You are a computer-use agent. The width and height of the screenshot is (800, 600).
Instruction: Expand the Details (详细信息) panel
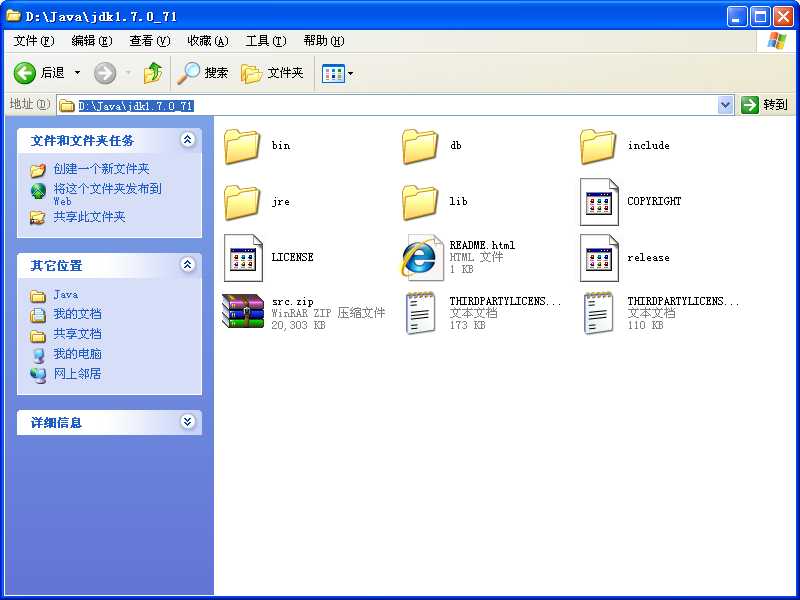(x=188, y=421)
